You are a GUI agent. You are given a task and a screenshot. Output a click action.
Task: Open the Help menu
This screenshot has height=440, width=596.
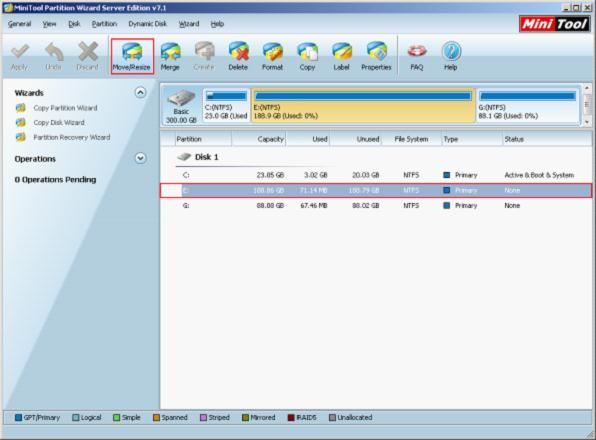click(x=217, y=24)
